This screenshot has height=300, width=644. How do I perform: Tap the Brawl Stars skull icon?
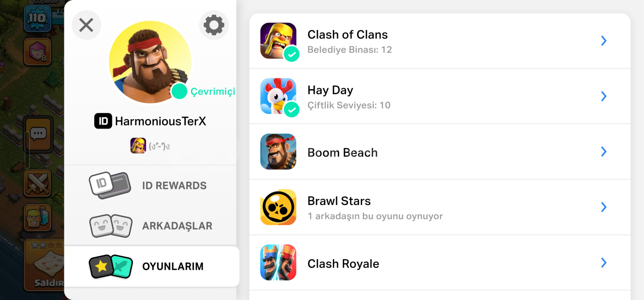click(278, 207)
